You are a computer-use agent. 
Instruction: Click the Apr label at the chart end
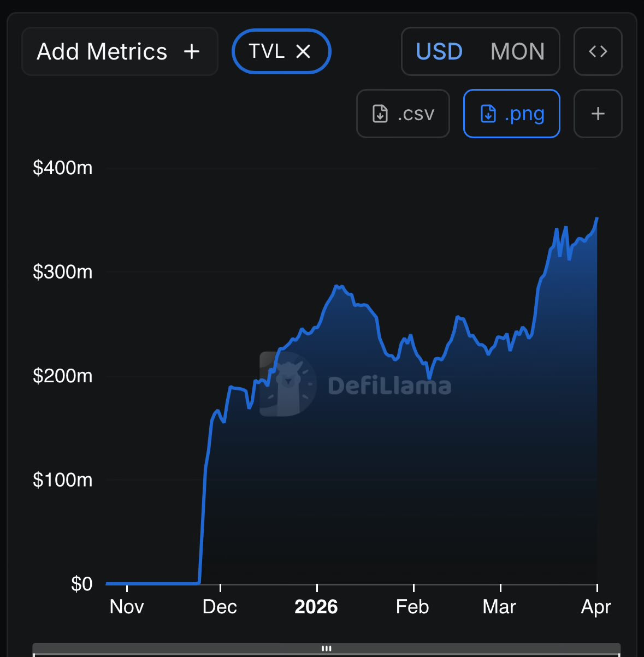pyautogui.click(x=596, y=607)
